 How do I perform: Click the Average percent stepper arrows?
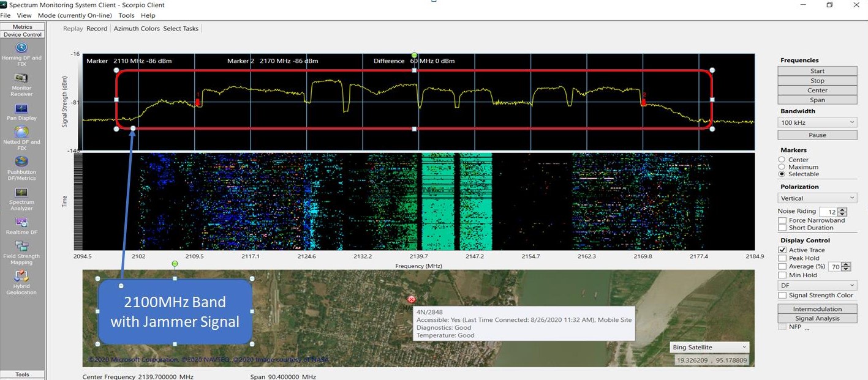[847, 267]
